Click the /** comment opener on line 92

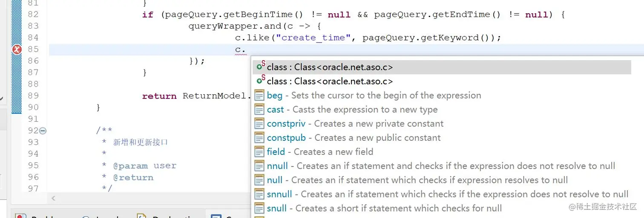click(x=104, y=131)
